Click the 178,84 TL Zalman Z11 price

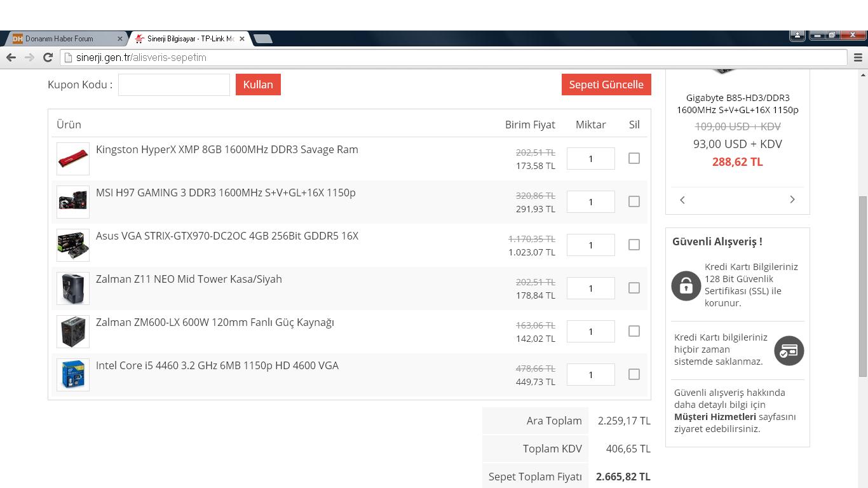click(536, 295)
